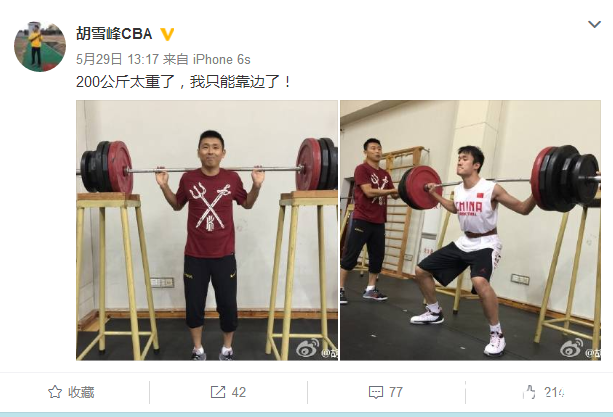Open the post options chevron menu

[594, 25]
